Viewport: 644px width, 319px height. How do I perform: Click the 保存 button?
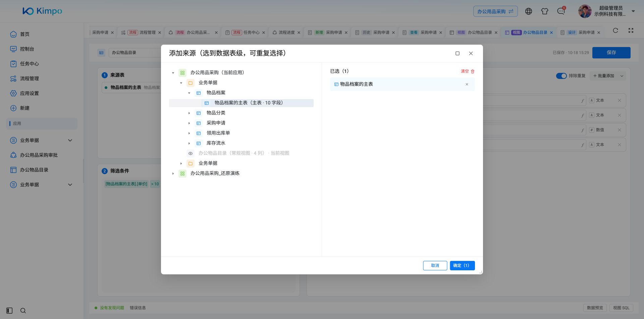click(611, 53)
